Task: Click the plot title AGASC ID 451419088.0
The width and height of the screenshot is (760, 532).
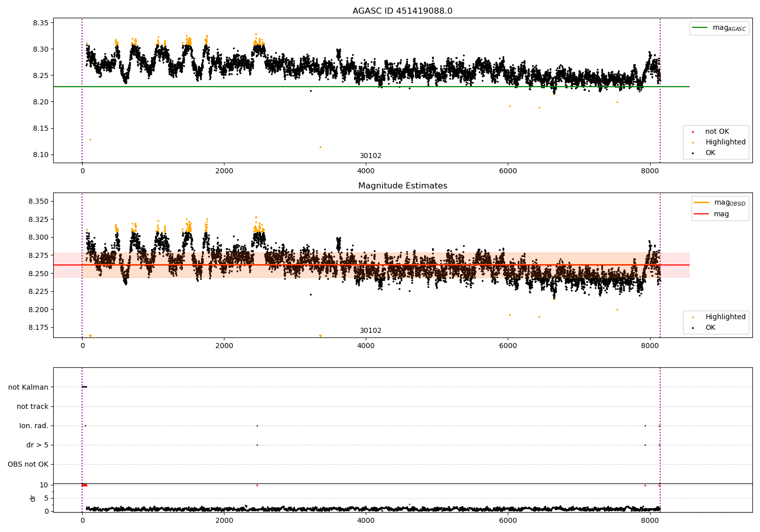Action: [x=402, y=11]
